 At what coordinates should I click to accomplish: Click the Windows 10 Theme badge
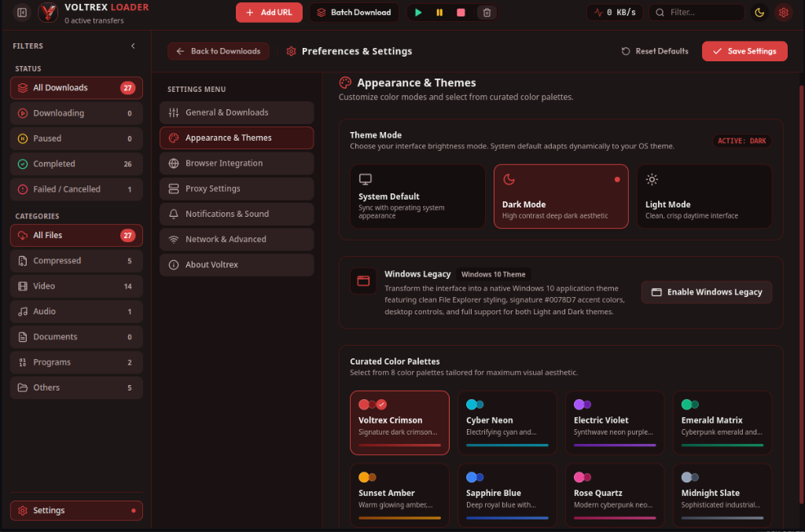point(494,274)
